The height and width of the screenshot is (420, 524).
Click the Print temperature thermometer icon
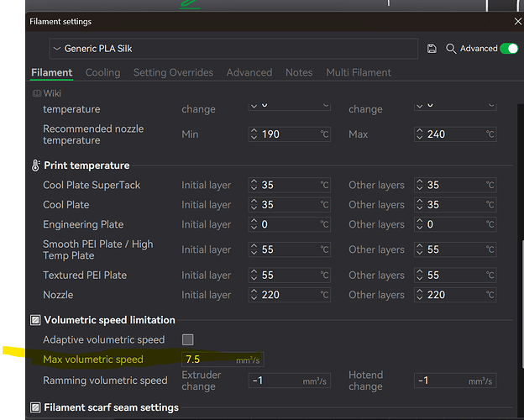coord(35,165)
